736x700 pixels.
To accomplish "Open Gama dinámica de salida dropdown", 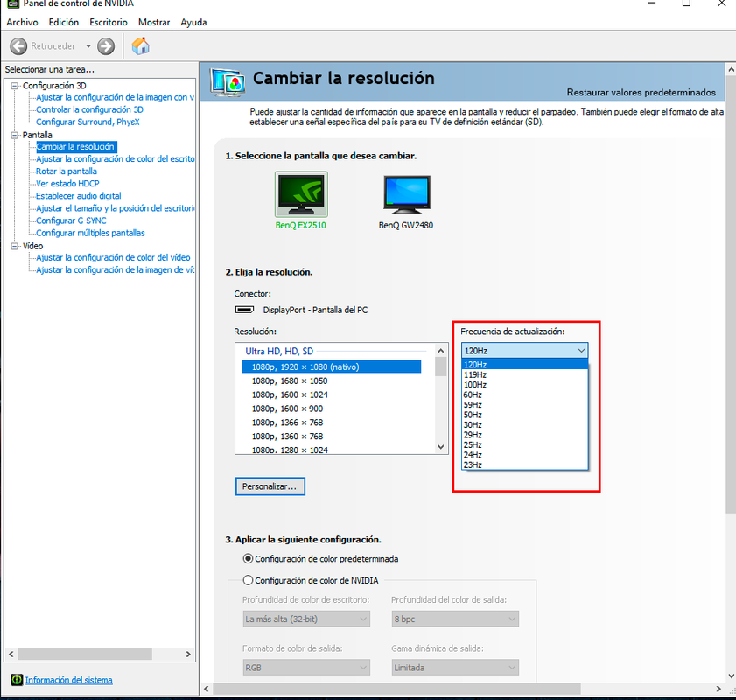I will point(455,667).
